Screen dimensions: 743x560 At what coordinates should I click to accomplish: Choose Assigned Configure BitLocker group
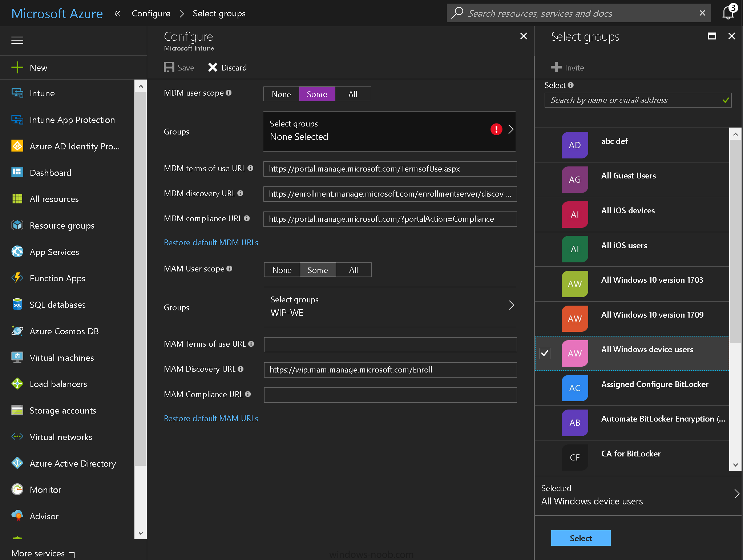pyautogui.click(x=631, y=388)
